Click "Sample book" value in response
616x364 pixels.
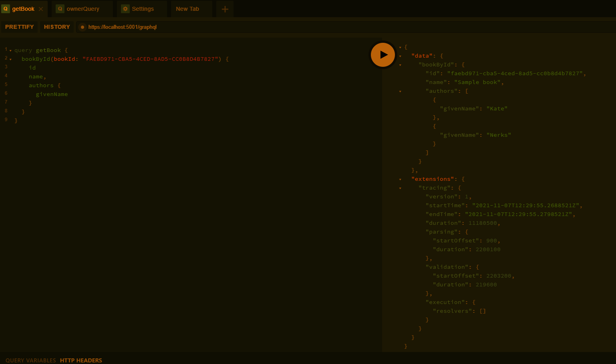[477, 82]
